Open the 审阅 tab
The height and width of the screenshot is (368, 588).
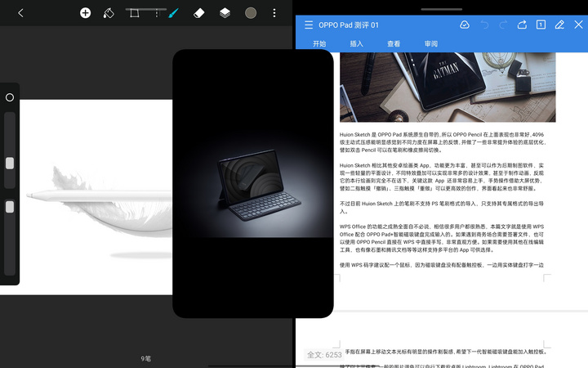pos(431,43)
